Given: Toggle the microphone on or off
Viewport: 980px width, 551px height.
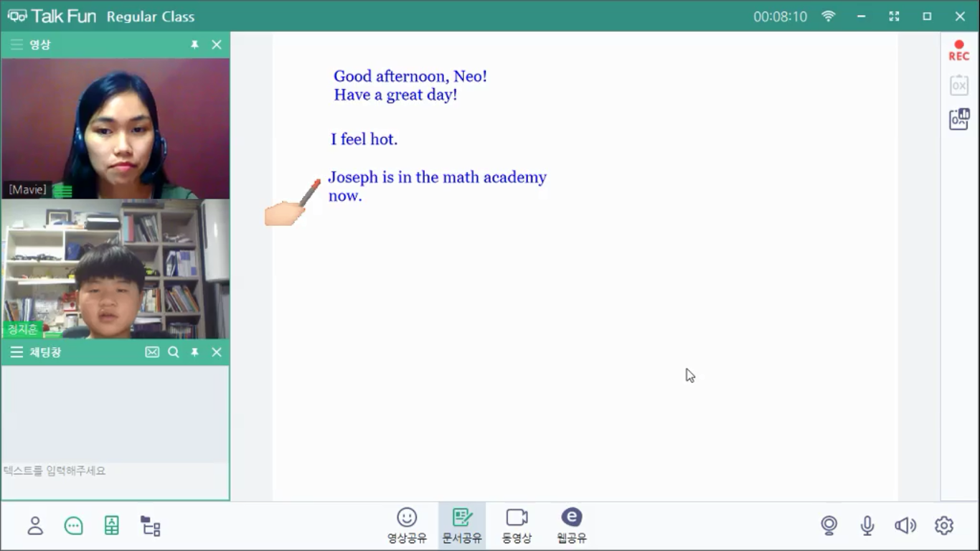Looking at the screenshot, I should [867, 526].
